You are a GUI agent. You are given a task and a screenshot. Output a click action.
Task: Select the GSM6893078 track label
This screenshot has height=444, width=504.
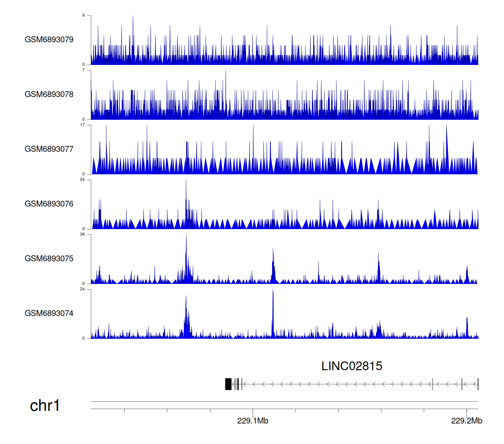click(49, 95)
